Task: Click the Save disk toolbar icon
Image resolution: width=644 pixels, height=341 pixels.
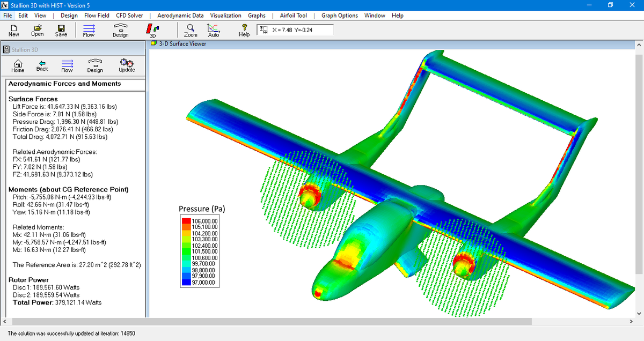Action: point(61,30)
